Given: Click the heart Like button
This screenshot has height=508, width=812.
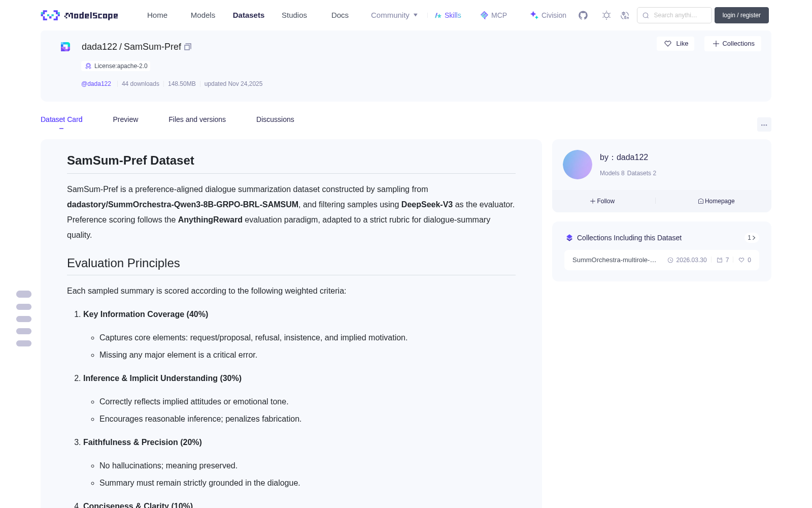Looking at the screenshot, I should (675, 44).
